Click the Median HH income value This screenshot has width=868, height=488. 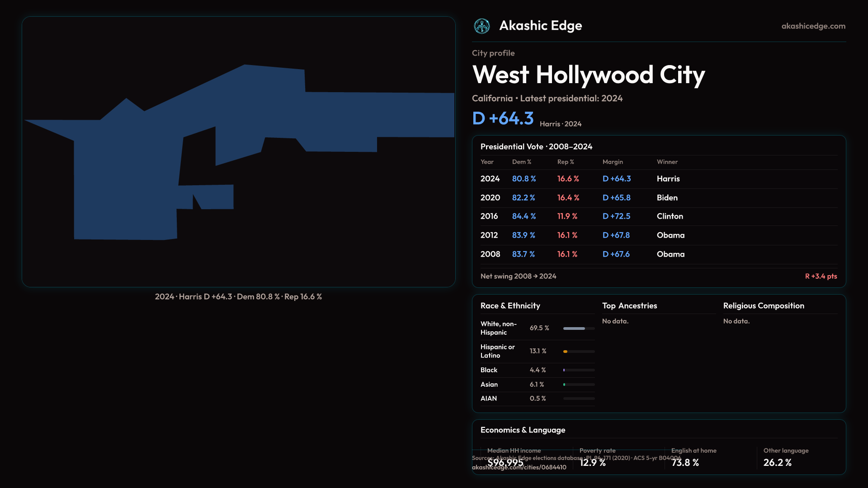[x=505, y=463]
